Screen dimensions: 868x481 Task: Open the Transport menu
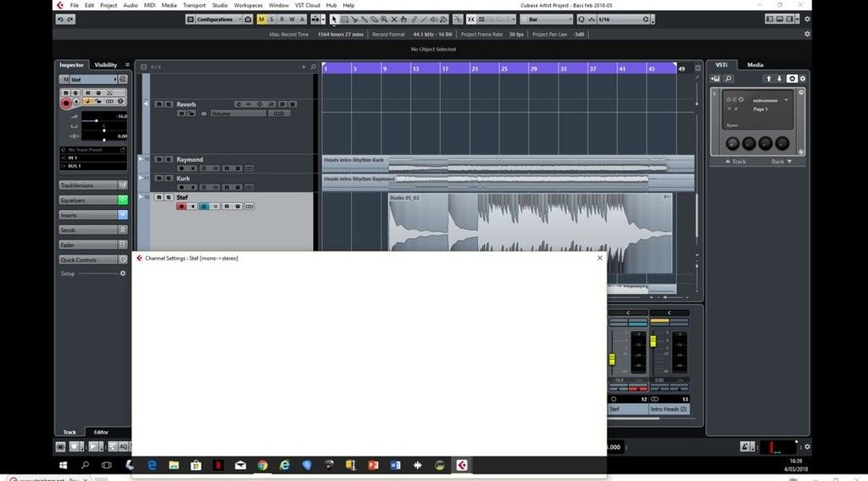(x=193, y=5)
